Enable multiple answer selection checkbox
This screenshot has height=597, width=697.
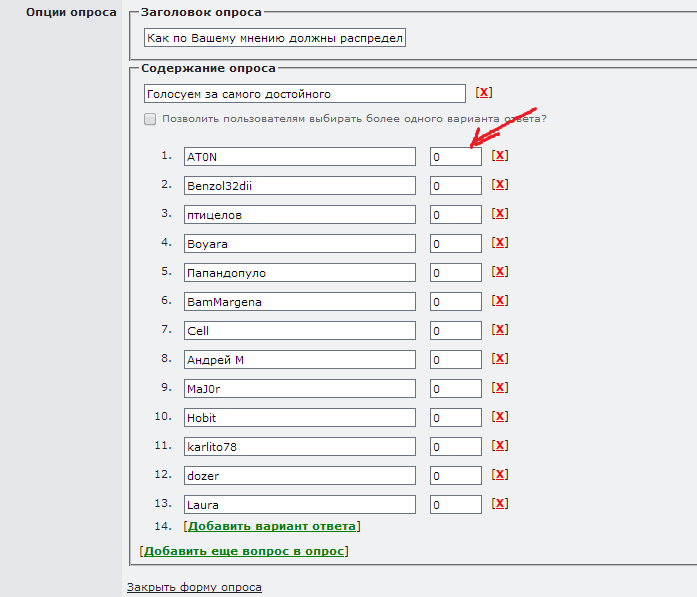[x=150, y=120]
